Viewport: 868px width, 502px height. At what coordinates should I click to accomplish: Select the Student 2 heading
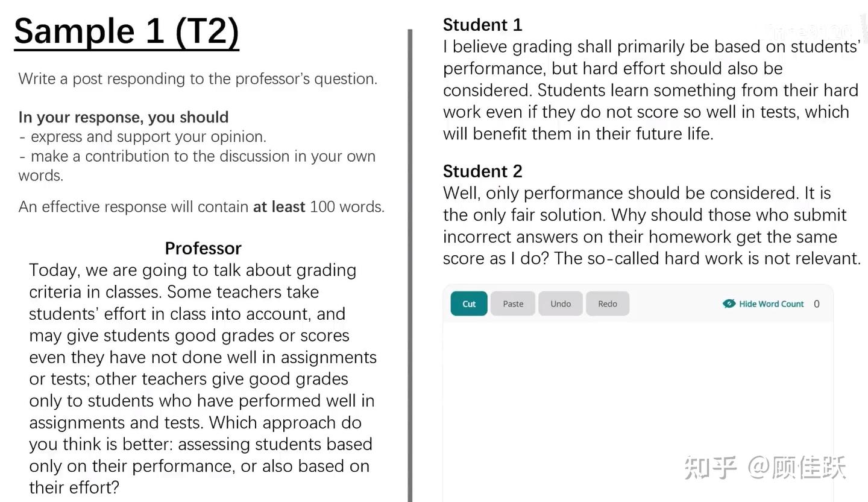click(482, 171)
